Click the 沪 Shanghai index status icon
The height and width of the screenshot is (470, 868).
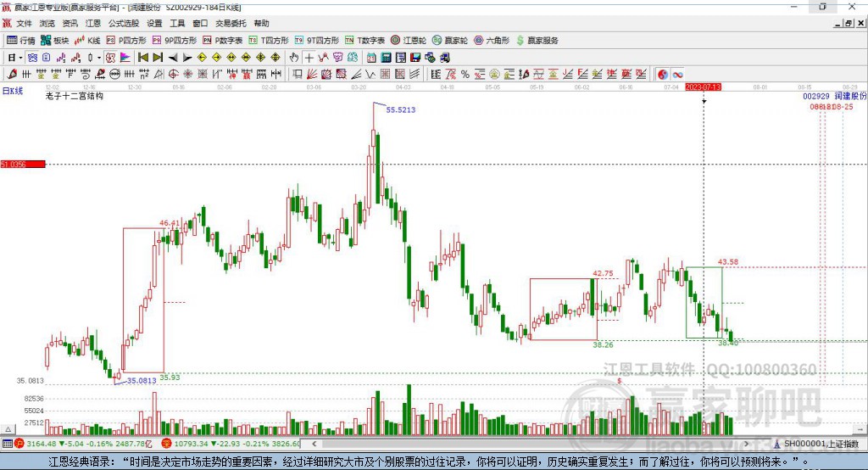pyautogui.click(x=19, y=444)
